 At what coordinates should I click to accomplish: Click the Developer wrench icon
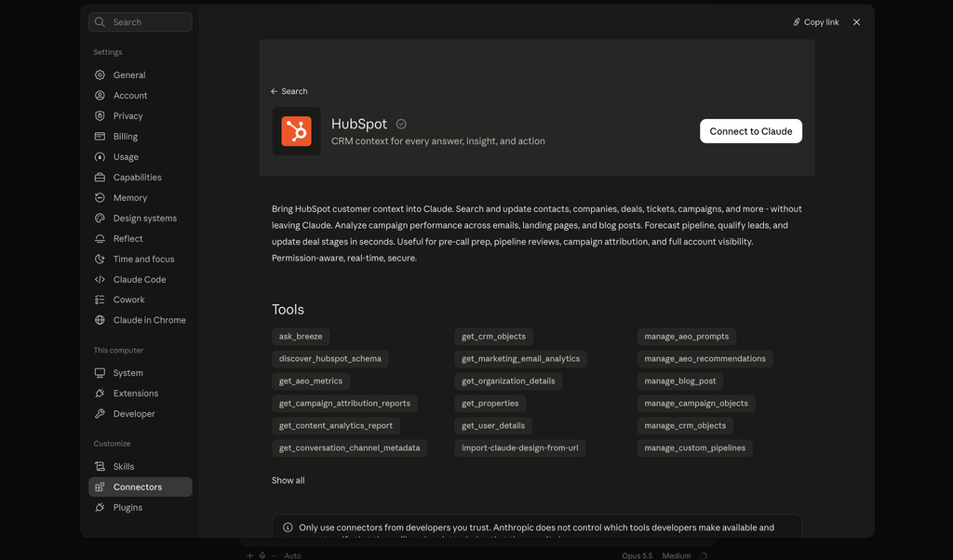click(100, 414)
